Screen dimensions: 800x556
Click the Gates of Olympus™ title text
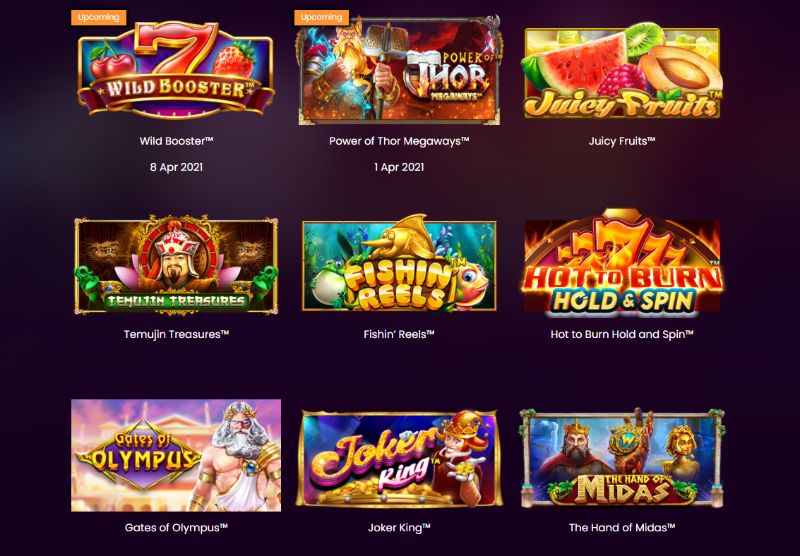[x=176, y=528]
